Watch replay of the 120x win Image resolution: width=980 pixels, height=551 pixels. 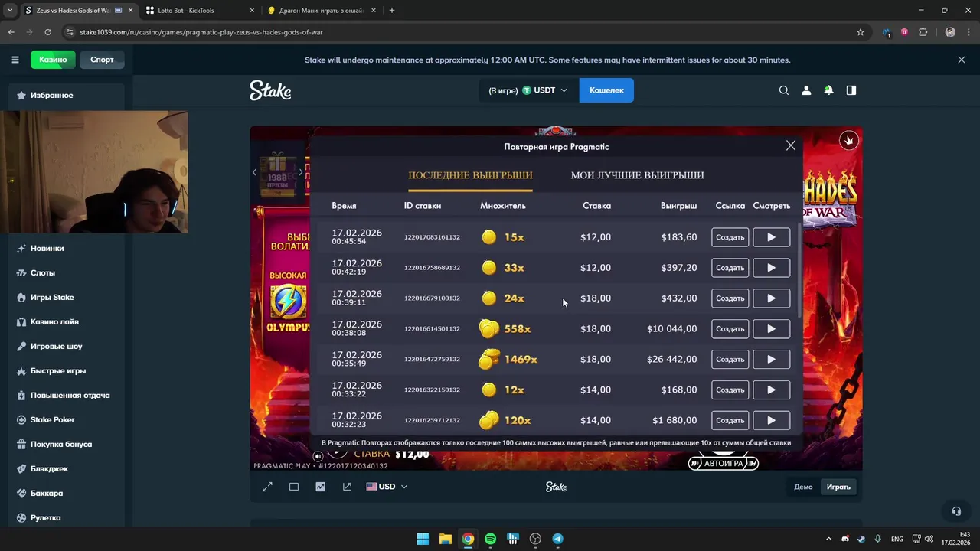click(x=771, y=420)
